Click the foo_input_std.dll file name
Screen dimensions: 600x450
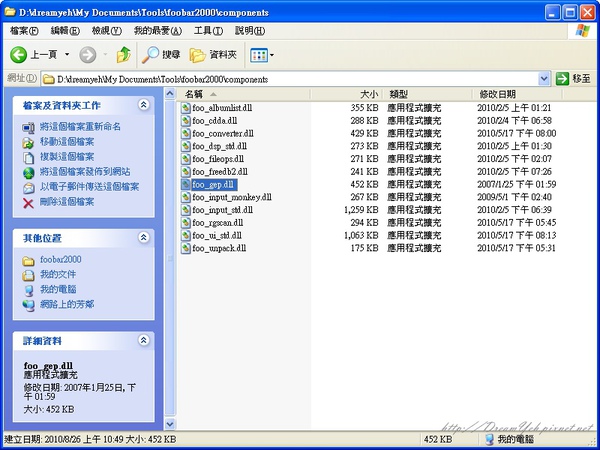tap(222, 210)
